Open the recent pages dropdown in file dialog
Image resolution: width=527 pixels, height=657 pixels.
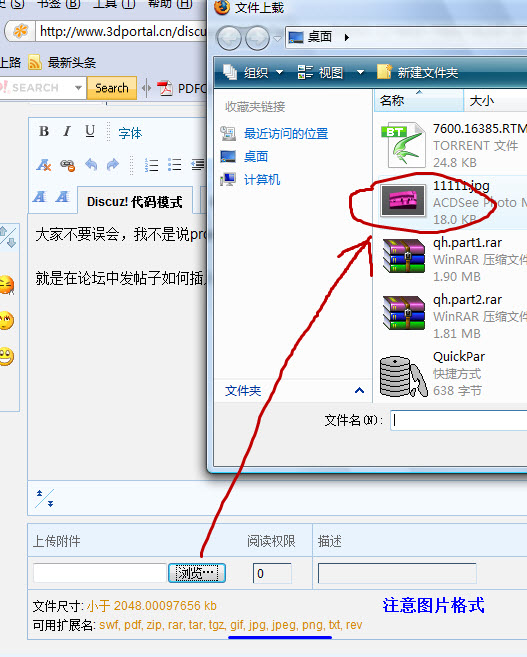pyautogui.click(x=277, y=38)
